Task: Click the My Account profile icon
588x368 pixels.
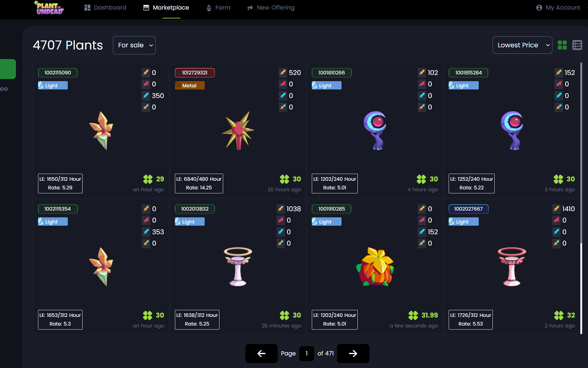Action: pyautogui.click(x=539, y=8)
